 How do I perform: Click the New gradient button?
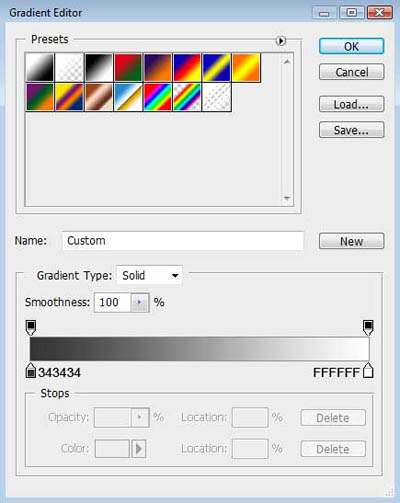pos(351,241)
